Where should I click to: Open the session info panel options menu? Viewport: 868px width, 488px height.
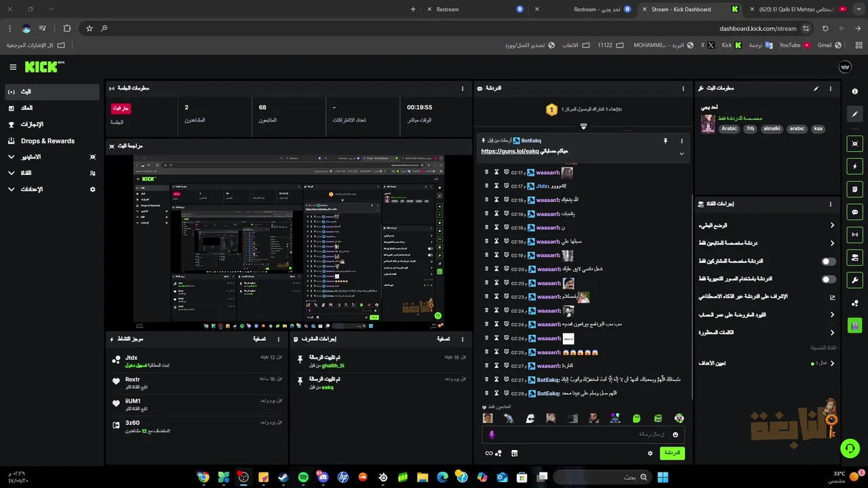[462, 89]
